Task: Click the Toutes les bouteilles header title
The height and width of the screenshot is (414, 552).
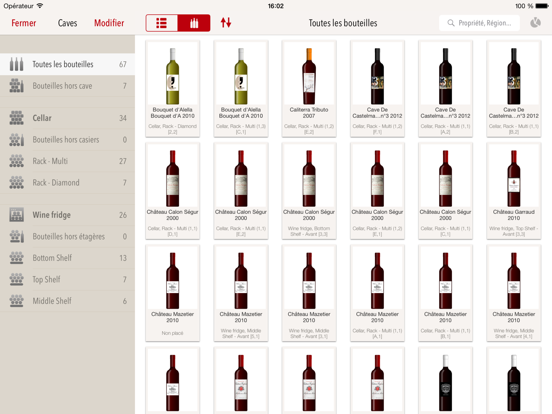Action: (343, 23)
